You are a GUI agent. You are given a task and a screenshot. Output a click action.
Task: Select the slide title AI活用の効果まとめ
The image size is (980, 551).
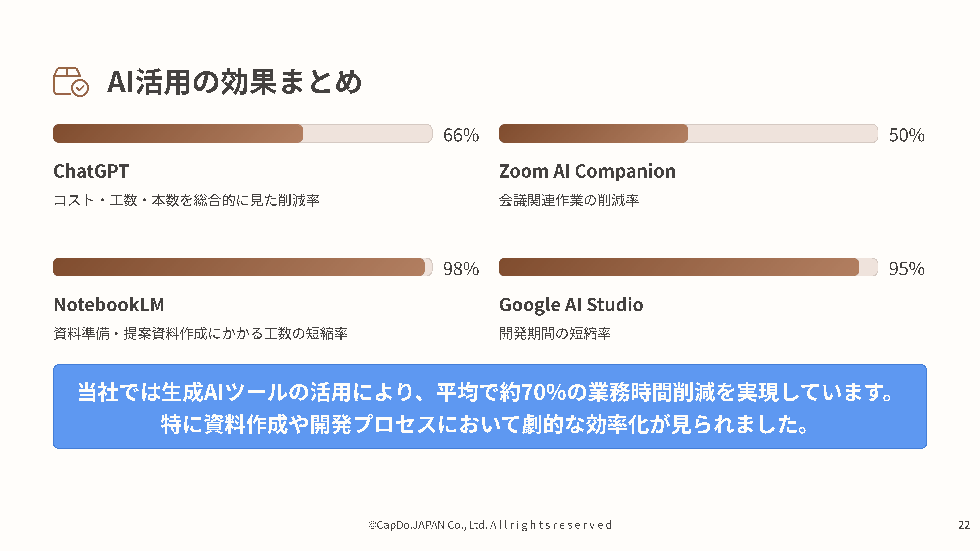click(234, 82)
